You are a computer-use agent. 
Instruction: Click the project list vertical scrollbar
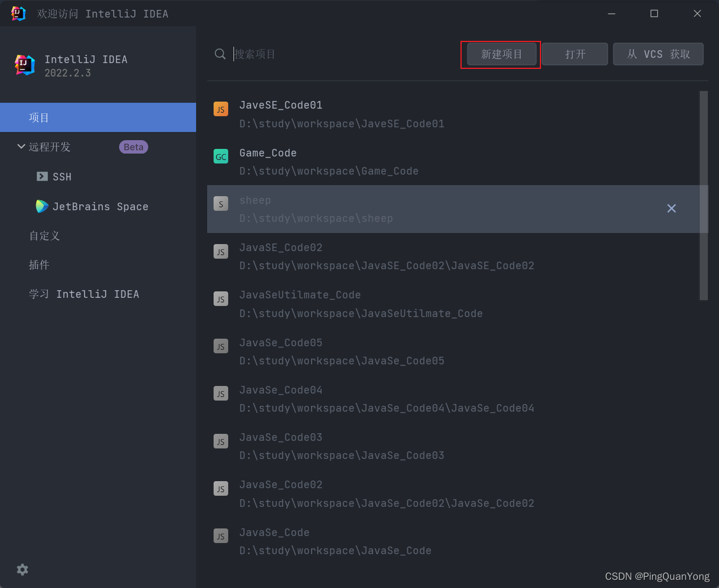(704, 196)
